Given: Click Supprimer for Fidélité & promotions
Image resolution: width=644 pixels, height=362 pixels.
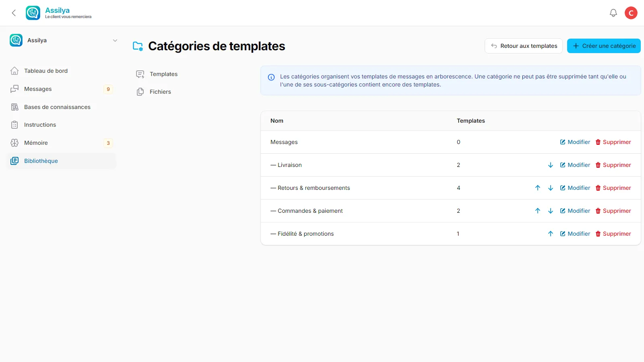Looking at the screenshot, I should 613,234.
